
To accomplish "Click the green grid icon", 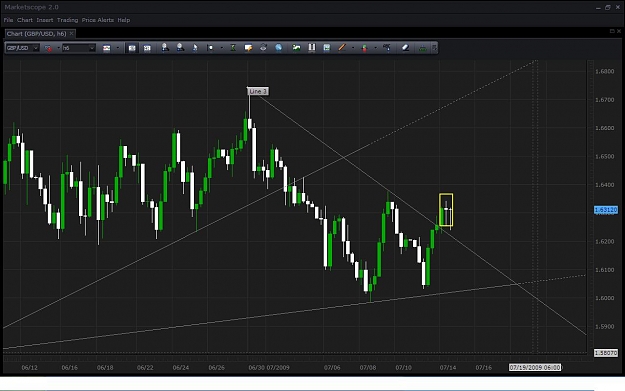I will pyautogui.click(x=326, y=48).
